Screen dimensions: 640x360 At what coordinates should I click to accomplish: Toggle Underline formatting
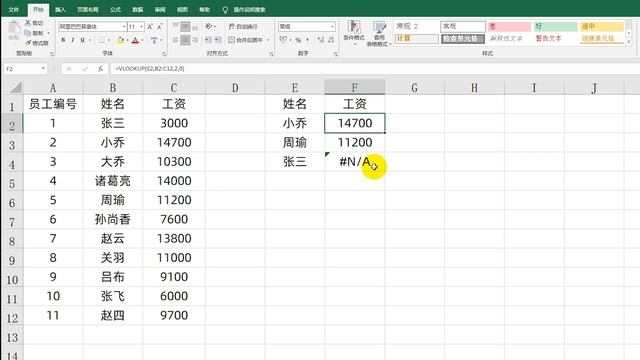click(82, 40)
